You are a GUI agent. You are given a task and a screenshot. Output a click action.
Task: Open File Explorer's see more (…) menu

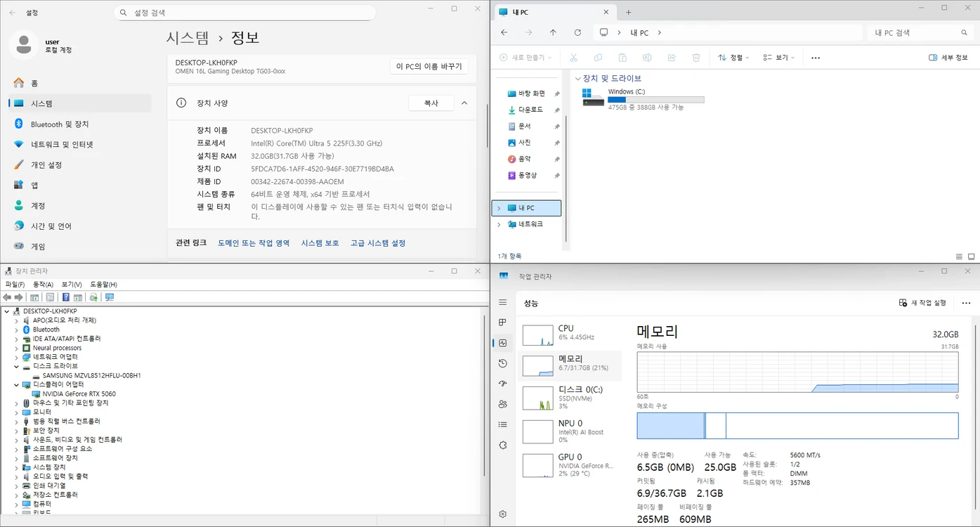(815, 58)
